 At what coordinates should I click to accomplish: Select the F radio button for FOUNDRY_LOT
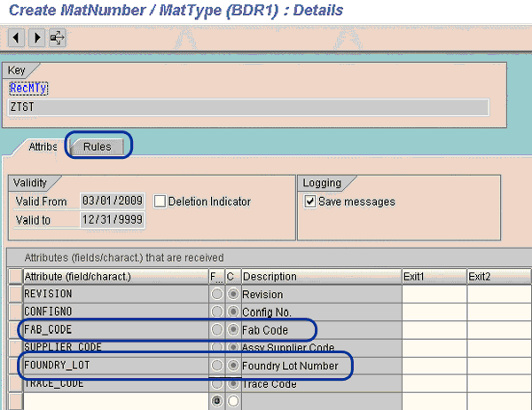pyautogui.click(x=215, y=366)
